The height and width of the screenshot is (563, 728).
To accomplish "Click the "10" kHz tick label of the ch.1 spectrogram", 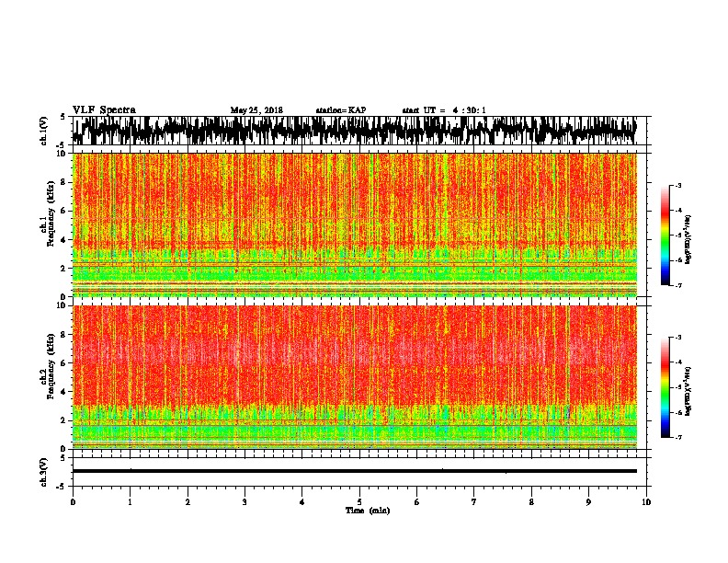I will [x=62, y=154].
